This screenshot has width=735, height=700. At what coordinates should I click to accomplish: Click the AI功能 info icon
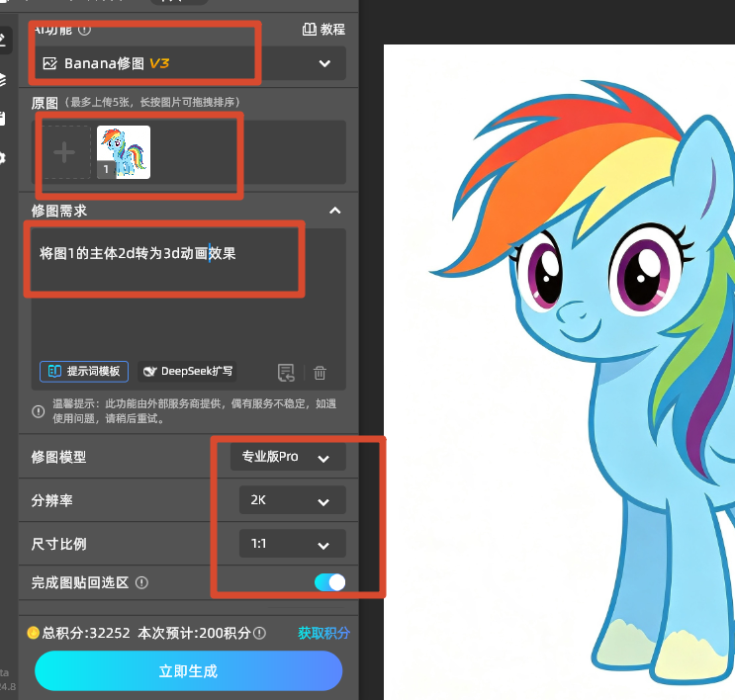coord(84,30)
